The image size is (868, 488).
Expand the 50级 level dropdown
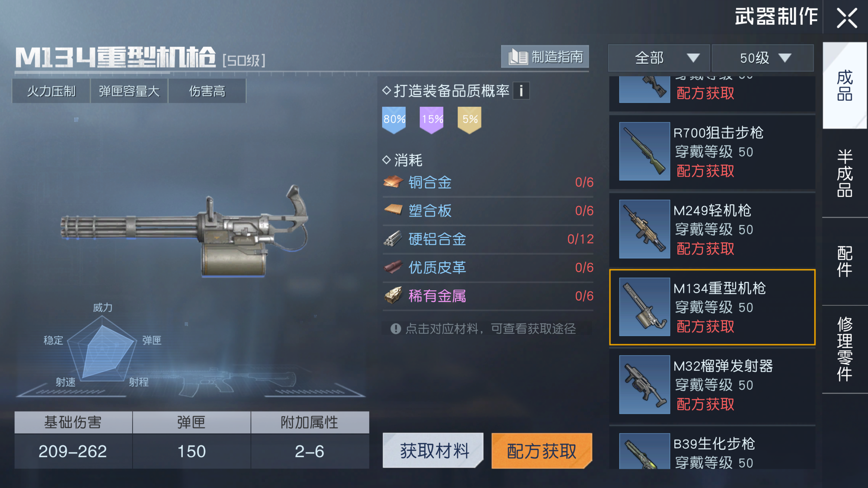click(x=762, y=58)
